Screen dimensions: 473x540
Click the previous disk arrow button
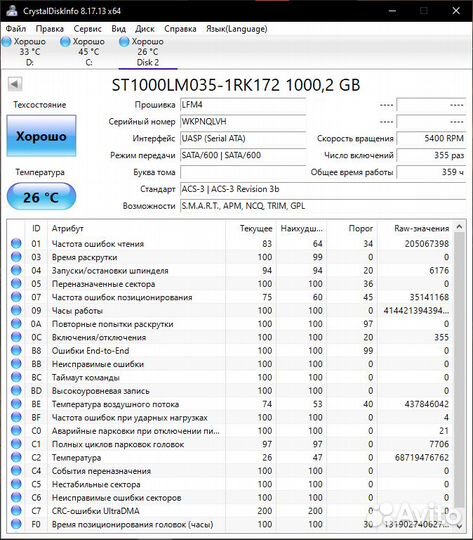15,84
